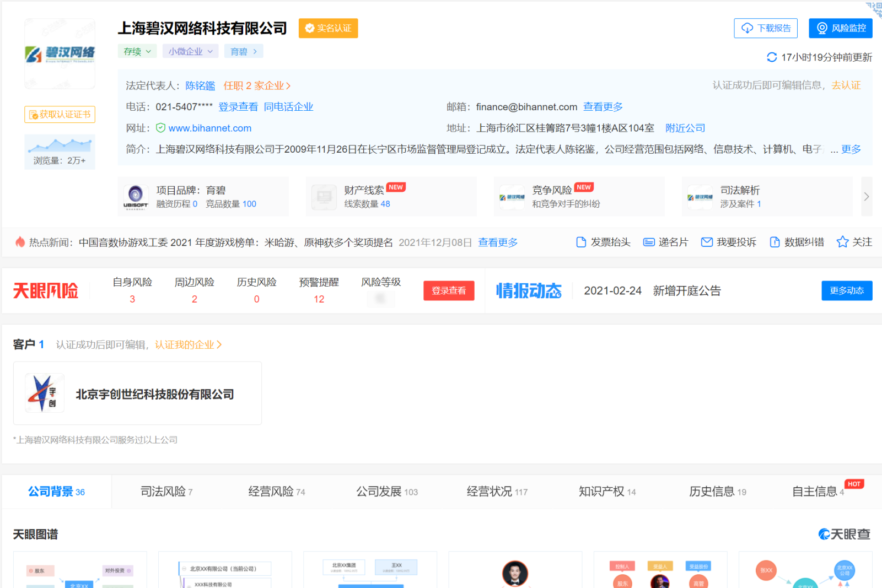Click 登录查看 next to phone number

pos(238,107)
